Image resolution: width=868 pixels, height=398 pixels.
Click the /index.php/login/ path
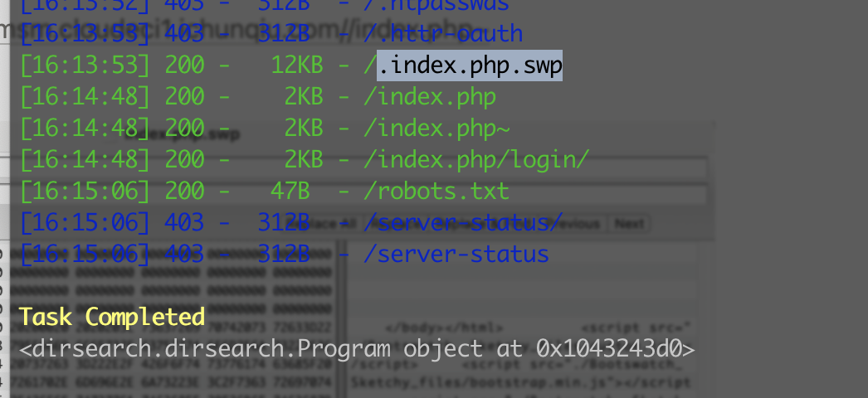pyautogui.click(x=475, y=160)
